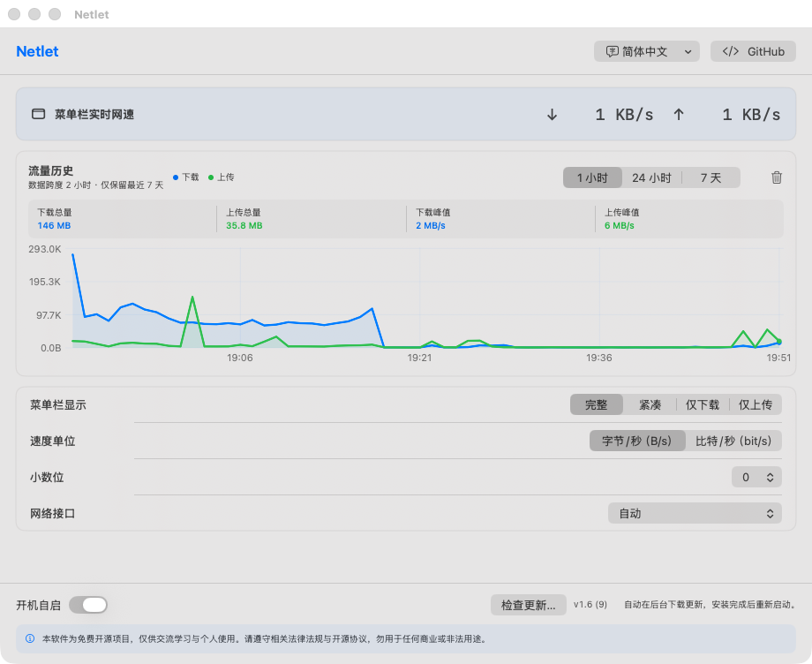Click the 293.0K axis label
The image size is (812, 664).
coord(44,249)
